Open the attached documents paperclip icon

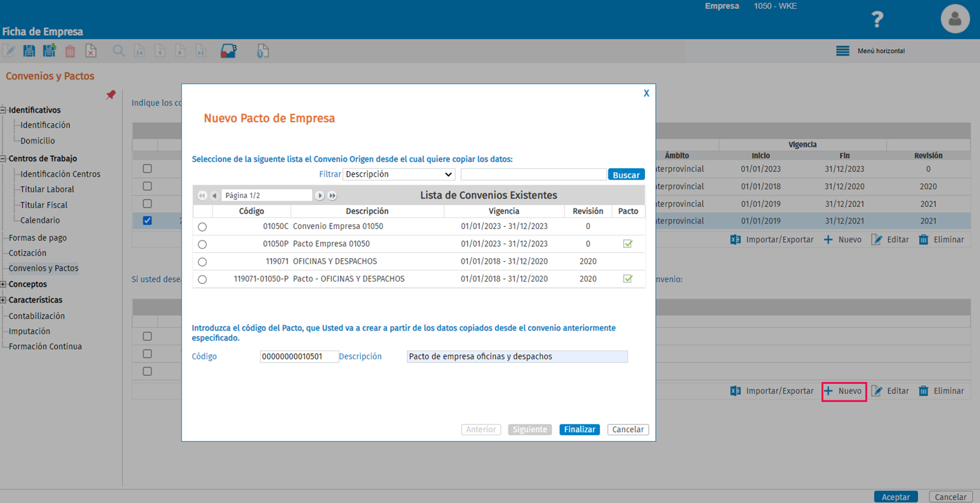click(263, 51)
